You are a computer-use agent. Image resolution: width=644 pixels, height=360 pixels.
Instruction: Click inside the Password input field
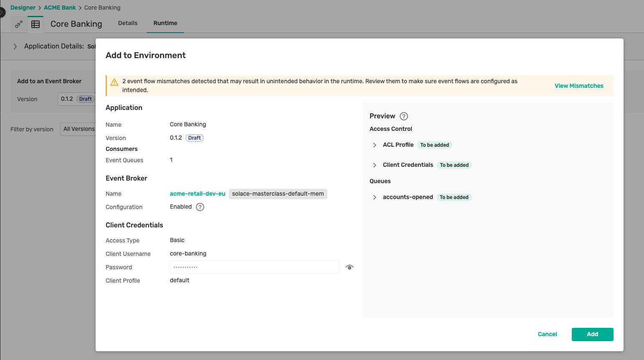254,267
